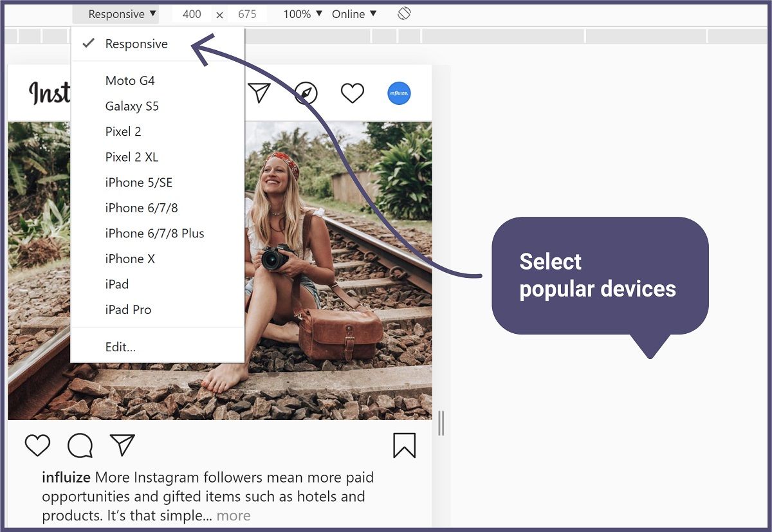Screen dimensions: 772x532
Task: Click the viewport height field showing 675
Action: [248, 14]
